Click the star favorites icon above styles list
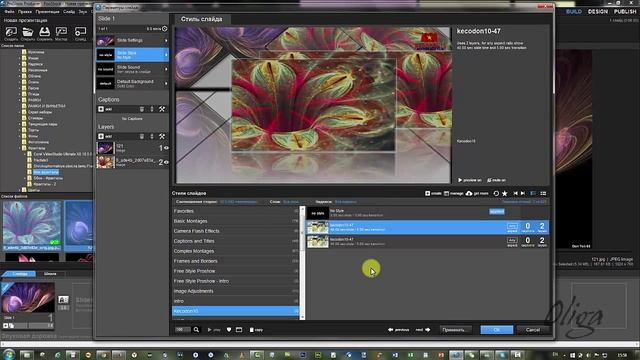Screen dimensions: 640x360 (505, 193)
